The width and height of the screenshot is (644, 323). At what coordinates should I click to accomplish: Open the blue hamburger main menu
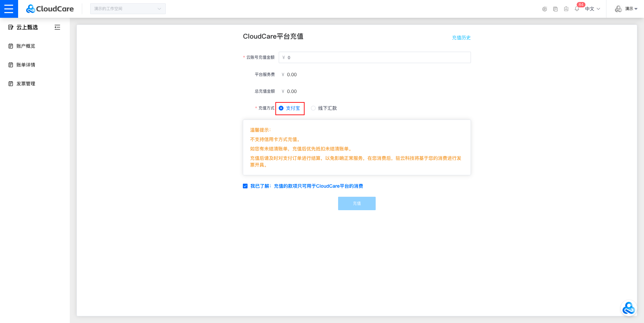[x=9, y=9]
